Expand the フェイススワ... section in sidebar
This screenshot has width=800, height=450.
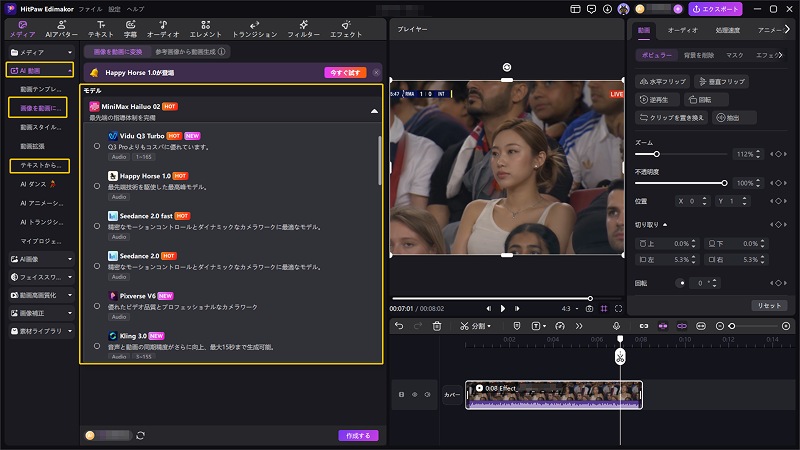pyautogui.click(x=70, y=277)
